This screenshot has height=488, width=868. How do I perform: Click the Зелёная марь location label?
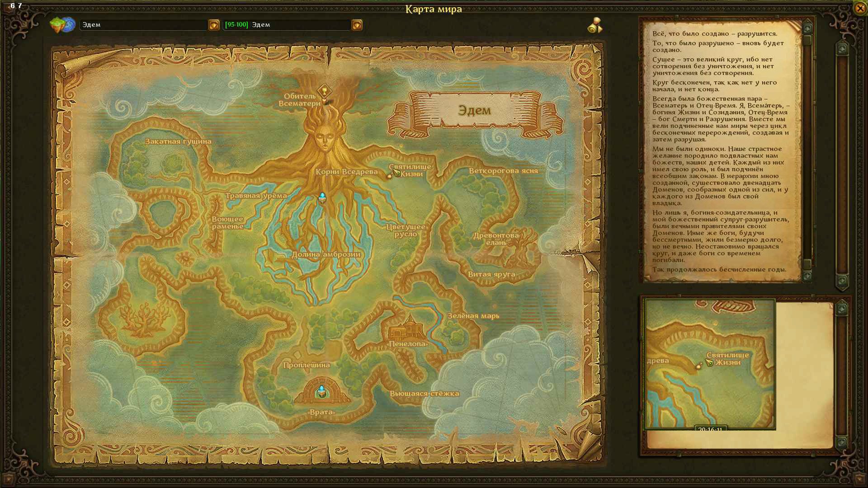473,316
